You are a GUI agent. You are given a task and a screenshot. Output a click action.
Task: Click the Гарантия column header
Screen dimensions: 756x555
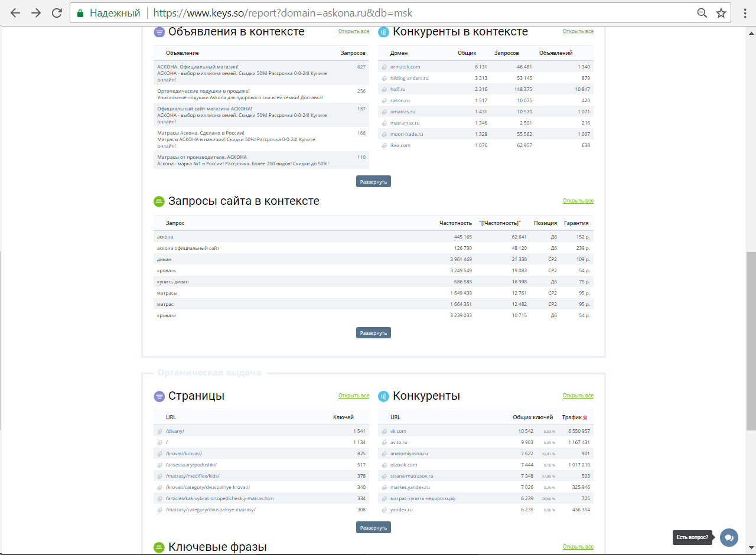(x=576, y=223)
